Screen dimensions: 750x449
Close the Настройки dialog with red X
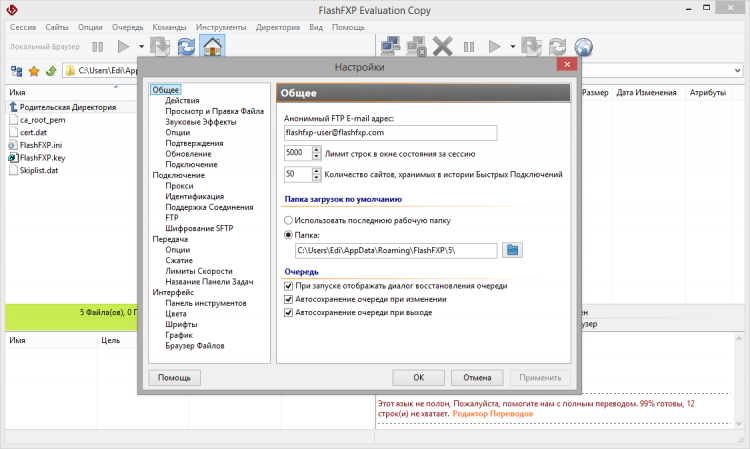click(567, 65)
